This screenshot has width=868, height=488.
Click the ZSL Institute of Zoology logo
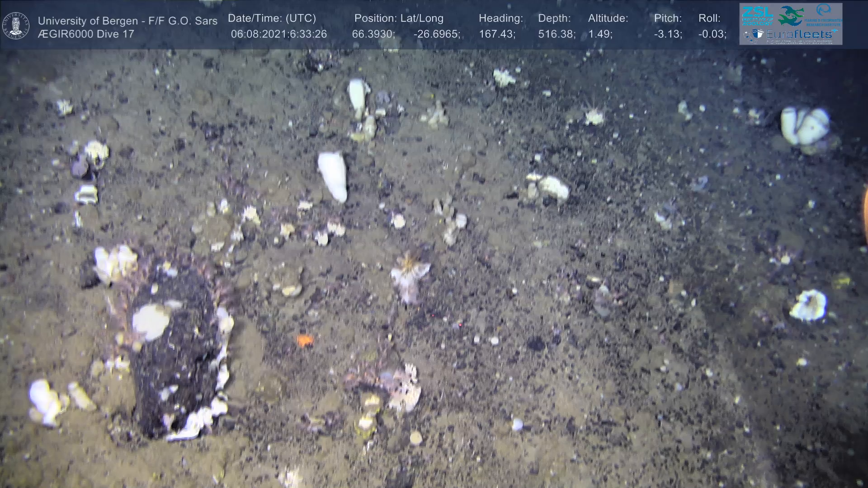pyautogui.click(x=757, y=15)
